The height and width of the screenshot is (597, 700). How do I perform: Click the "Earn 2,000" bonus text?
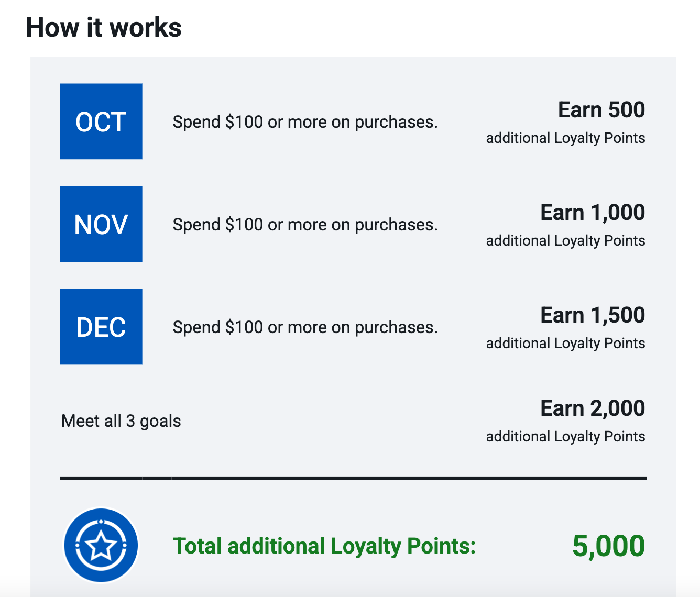pos(593,408)
